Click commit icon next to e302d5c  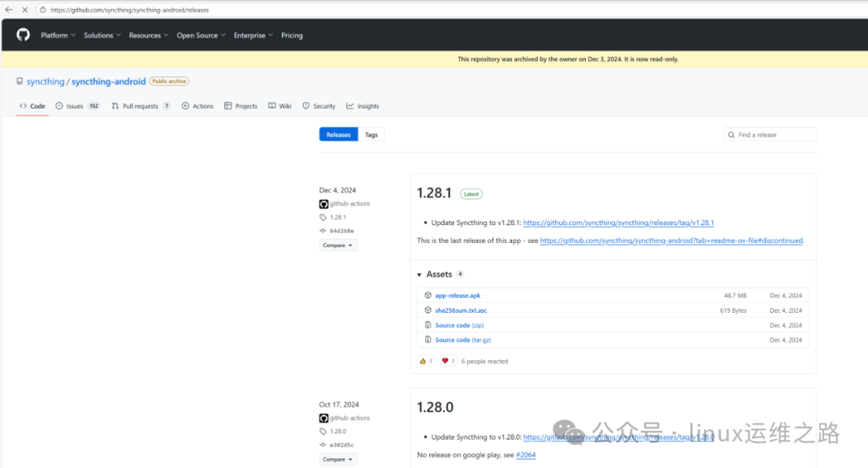(323, 445)
